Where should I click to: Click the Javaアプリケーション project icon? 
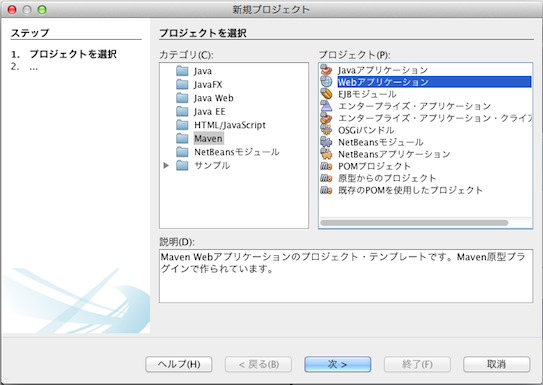point(326,70)
